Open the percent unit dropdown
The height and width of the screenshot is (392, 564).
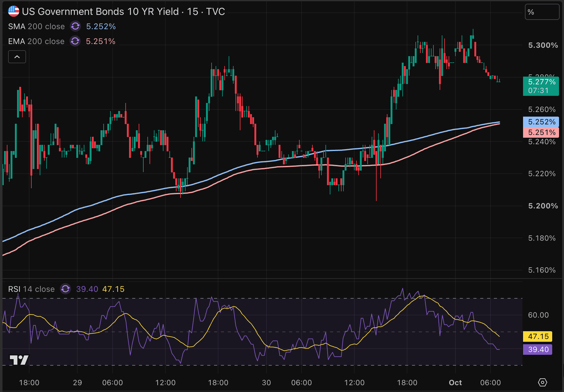542,12
